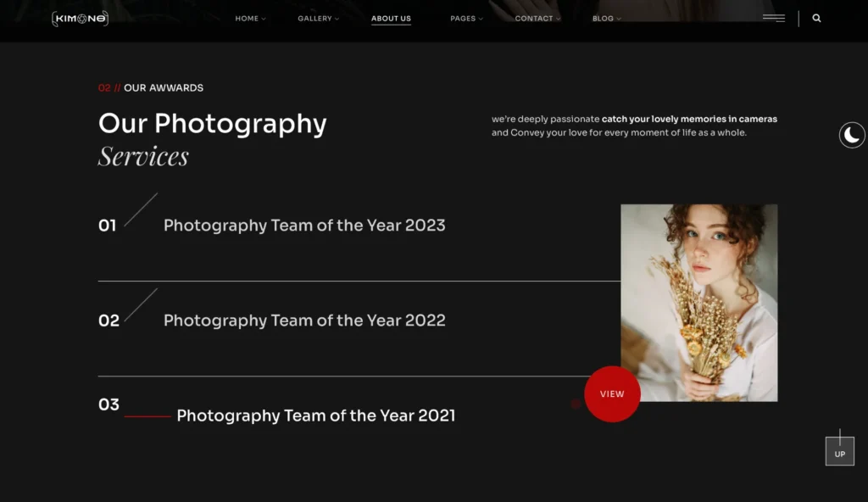
Task: Click the UP scroll-to-top button
Action: pos(839,452)
